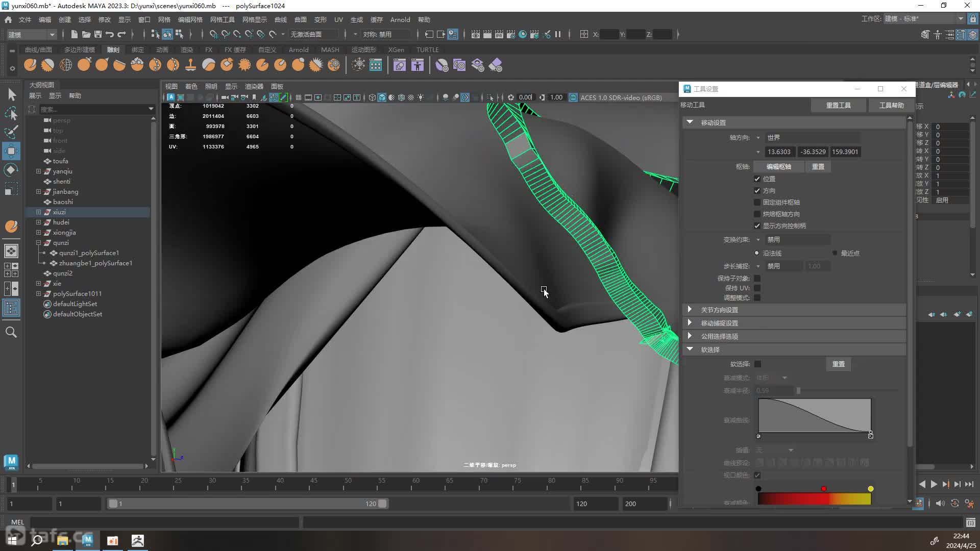
Task: Select the 沿法线 radio button
Action: [757, 253]
